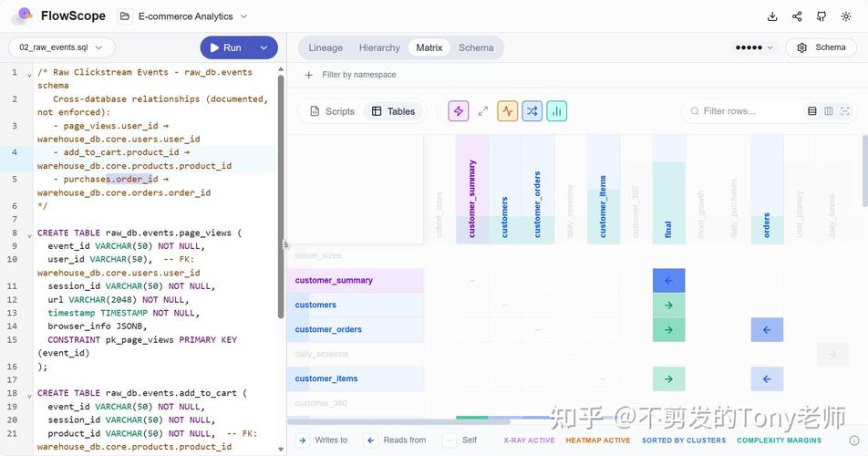Viewport: 868px width, 456px height.
Task: Toggle the complexity margins bar chart button
Action: pyautogui.click(x=557, y=111)
